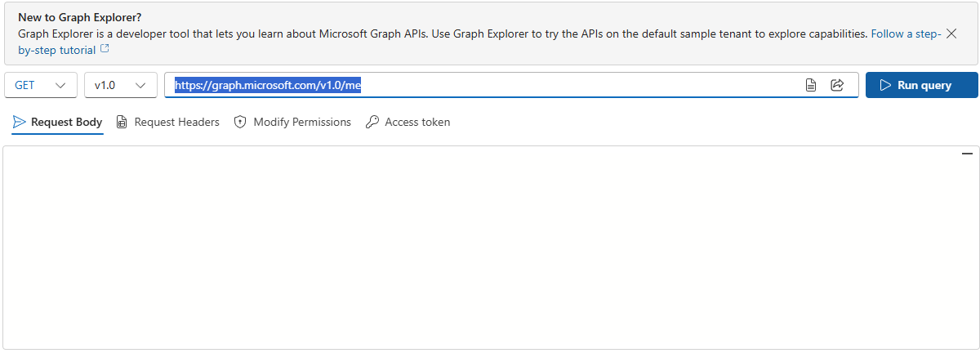Follow the step-by-step tutorial link
Viewport: 980px width, 353px height.
(906, 34)
